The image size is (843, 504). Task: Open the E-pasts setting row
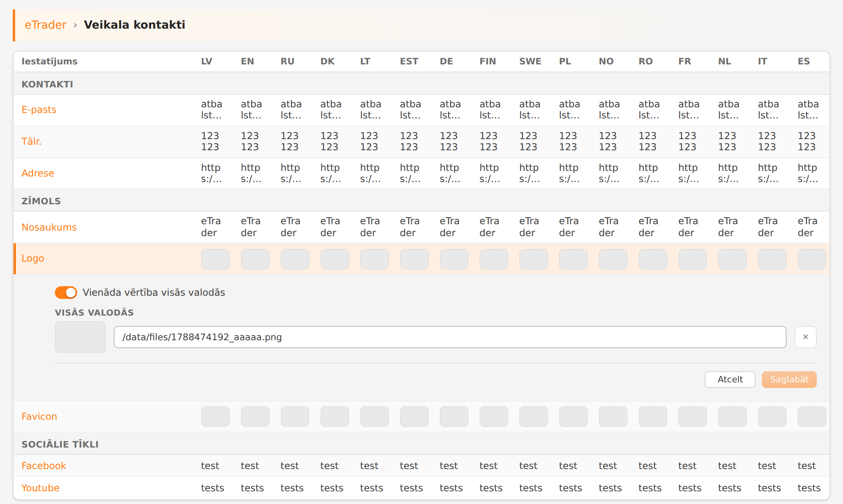(x=421, y=110)
